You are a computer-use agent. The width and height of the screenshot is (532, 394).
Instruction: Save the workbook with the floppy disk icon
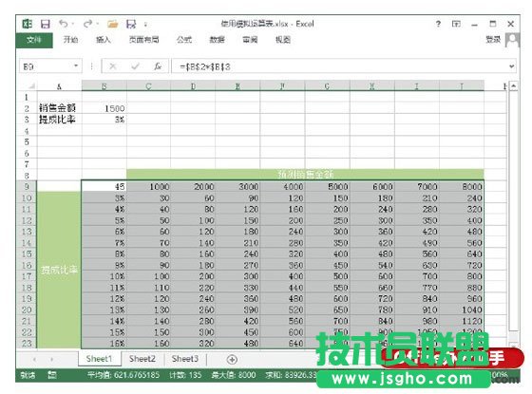[46, 24]
